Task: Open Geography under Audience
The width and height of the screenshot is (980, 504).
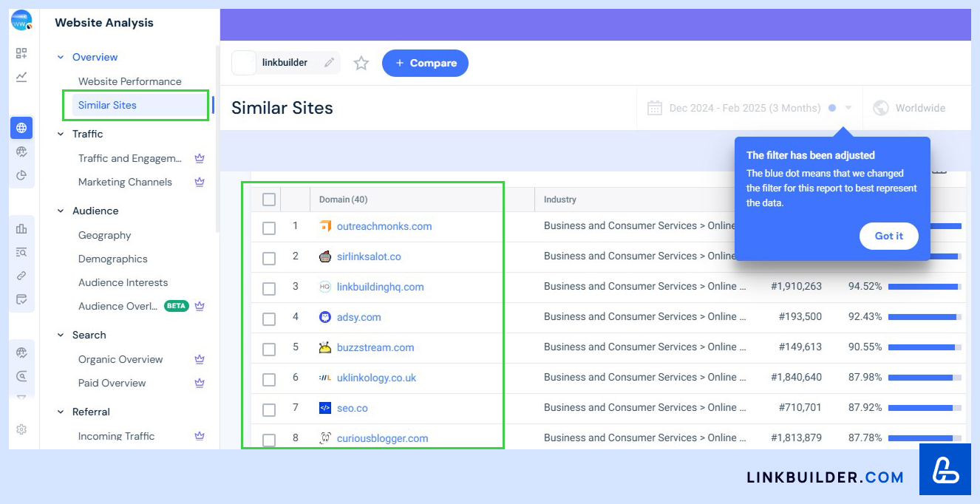Action: point(105,235)
